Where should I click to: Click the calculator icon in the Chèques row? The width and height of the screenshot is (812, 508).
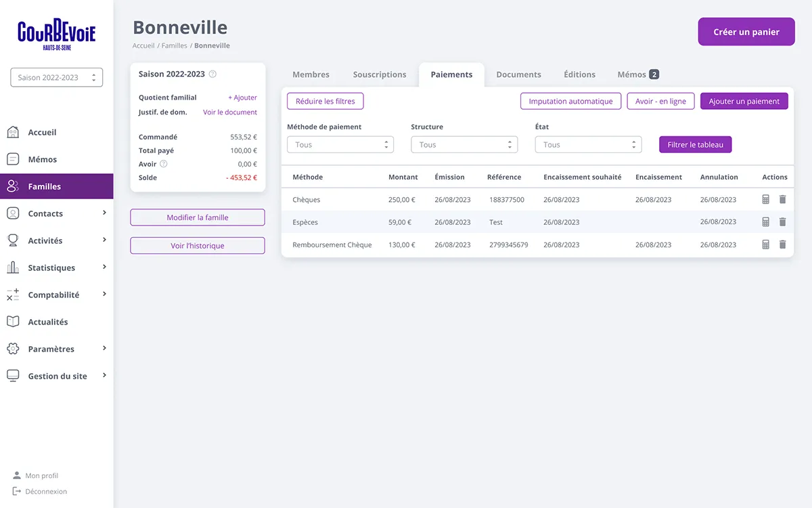pyautogui.click(x=766, y=200)
